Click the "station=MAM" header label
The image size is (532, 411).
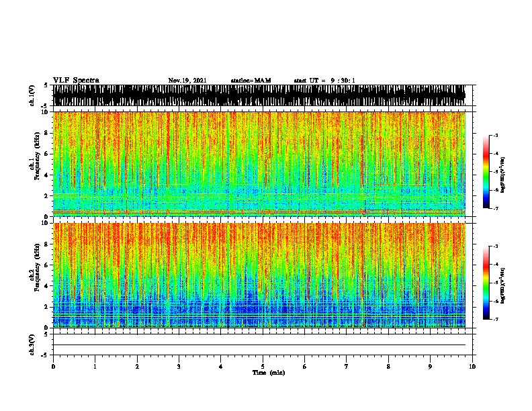click(x=251, y=81)
